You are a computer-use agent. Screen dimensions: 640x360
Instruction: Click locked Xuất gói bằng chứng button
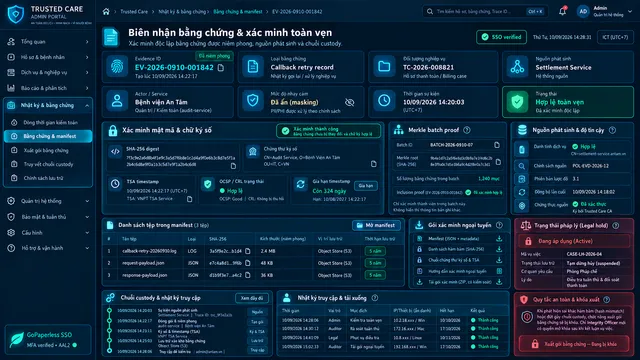574,344
